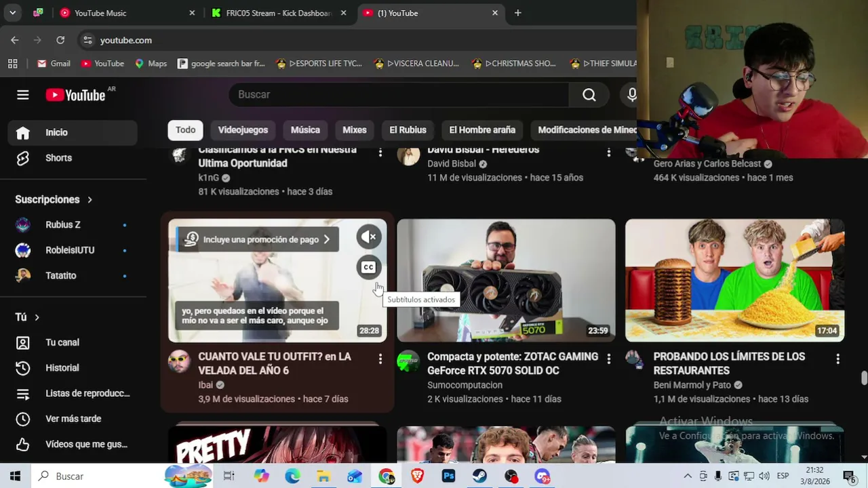The width and height of the screenshot is (868, 488).
Task: Open Shorts in the sidebar
Action: click(73, 158)
